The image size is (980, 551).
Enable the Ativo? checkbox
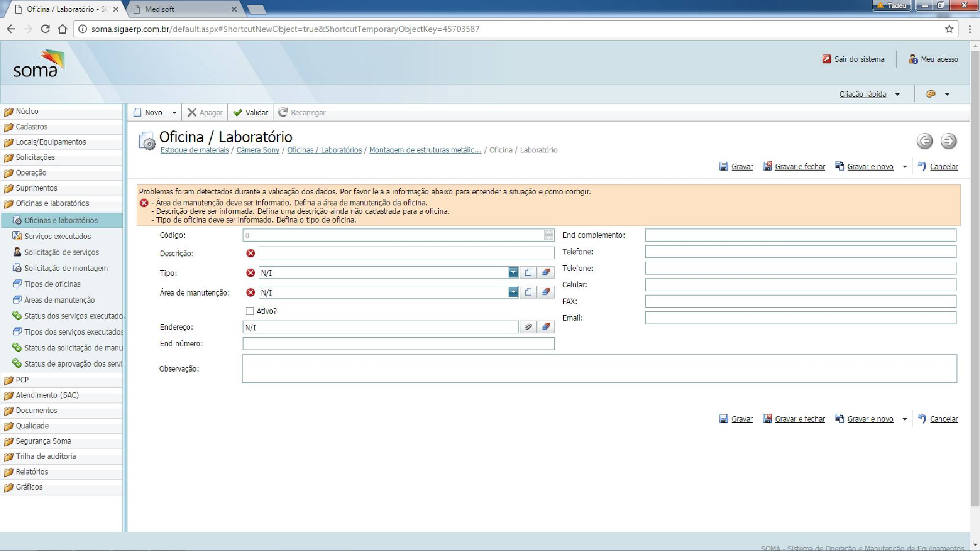pos(250,311)
